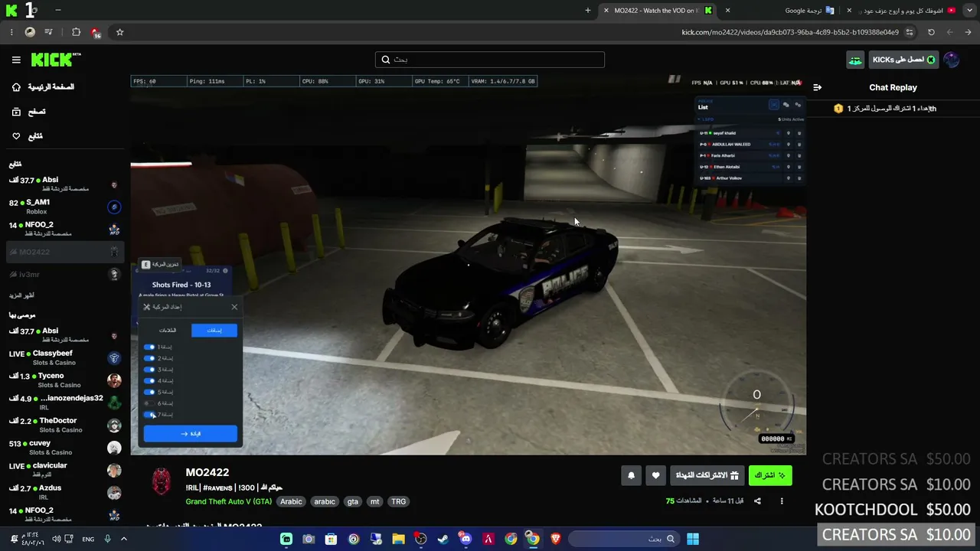Click the crossed tools icon in the vehicle setup header
The width and height of the screenshot is (980, 551).
pyautogui.click(x=147, y=307)
